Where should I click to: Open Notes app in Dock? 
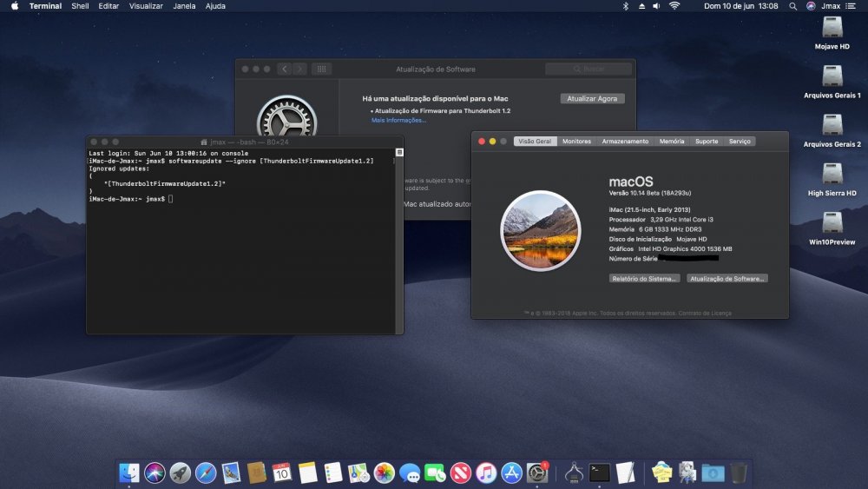tap(307, 473)
